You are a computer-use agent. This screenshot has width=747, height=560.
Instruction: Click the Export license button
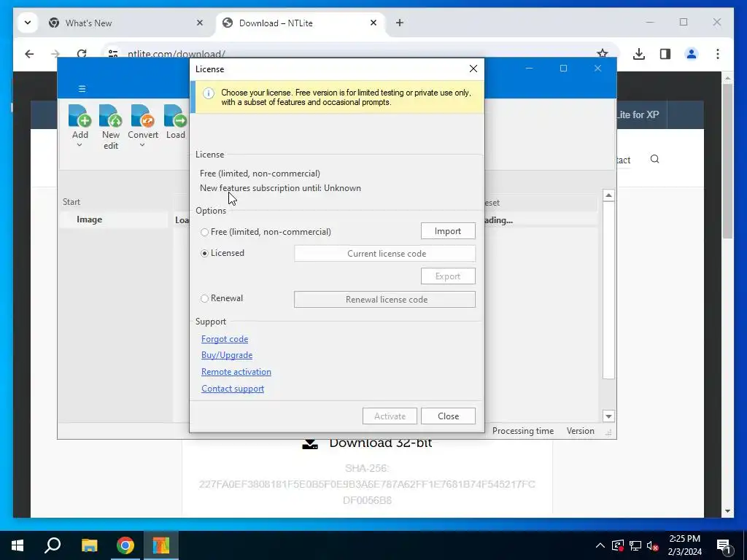[448, 276]
